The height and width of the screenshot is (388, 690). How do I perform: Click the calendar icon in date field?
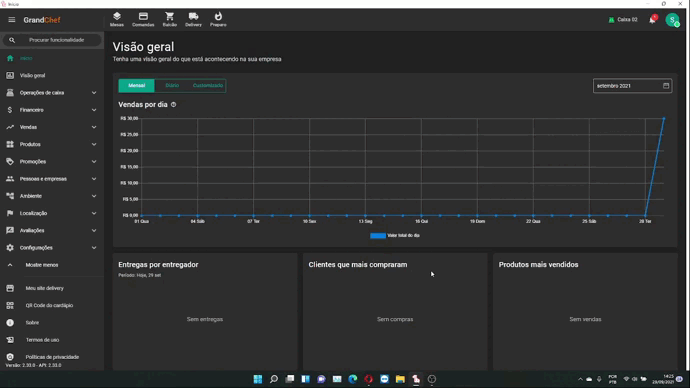coord(666,86)
